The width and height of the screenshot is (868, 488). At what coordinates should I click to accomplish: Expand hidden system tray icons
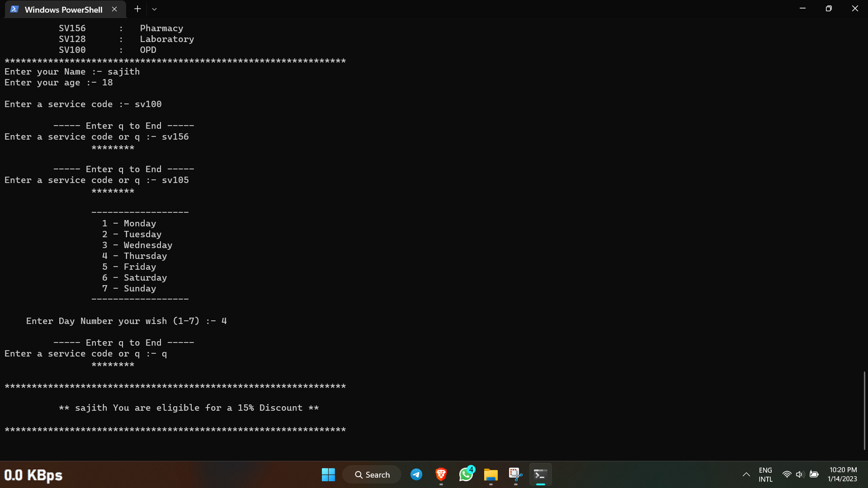click(746, 474)
